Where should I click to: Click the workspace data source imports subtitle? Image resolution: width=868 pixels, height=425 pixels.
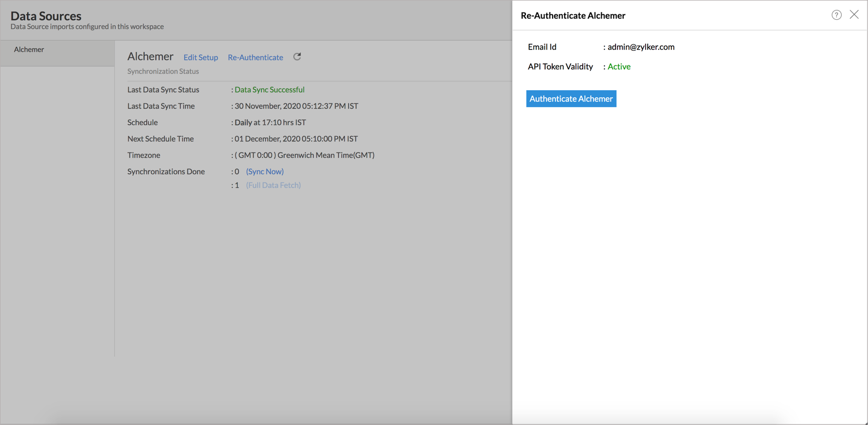(87, 27)
